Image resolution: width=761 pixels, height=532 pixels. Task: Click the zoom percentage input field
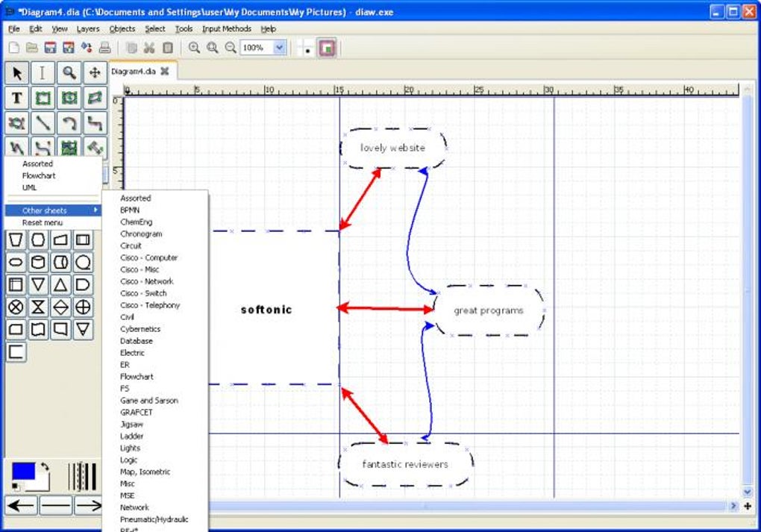(257, 48)
